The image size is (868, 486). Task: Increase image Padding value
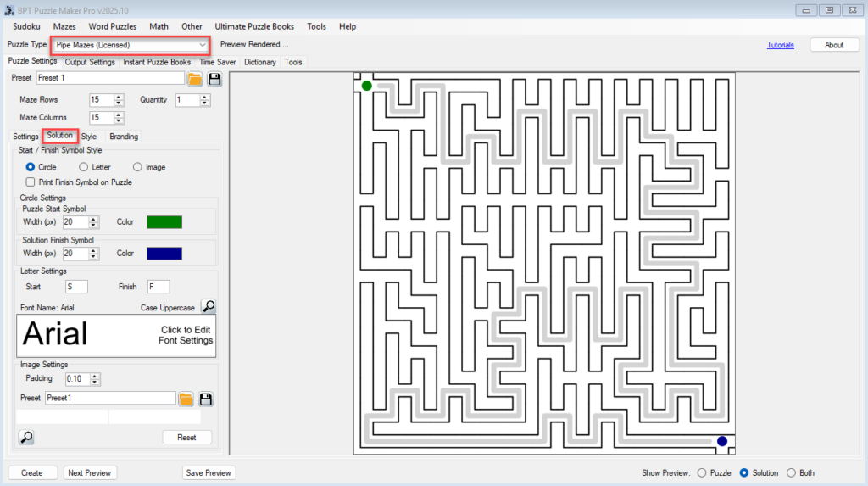tap(95, 377)
